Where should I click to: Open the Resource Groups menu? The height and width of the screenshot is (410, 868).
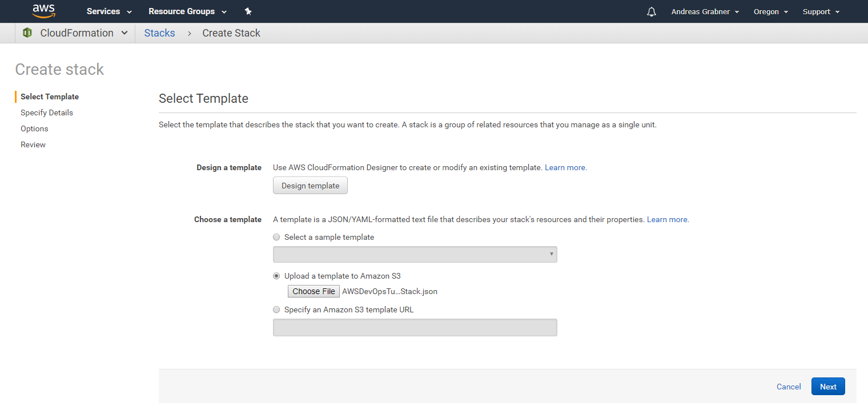[x=187, y=11]
